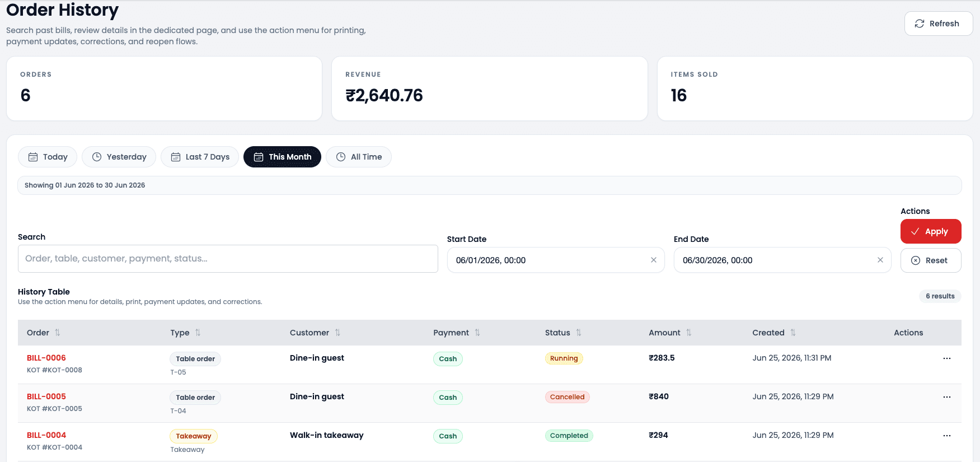Click the Revenue ₹2,640.76 card
The height and width of the screenshot is (462, 980).
(x=490, y=88)
